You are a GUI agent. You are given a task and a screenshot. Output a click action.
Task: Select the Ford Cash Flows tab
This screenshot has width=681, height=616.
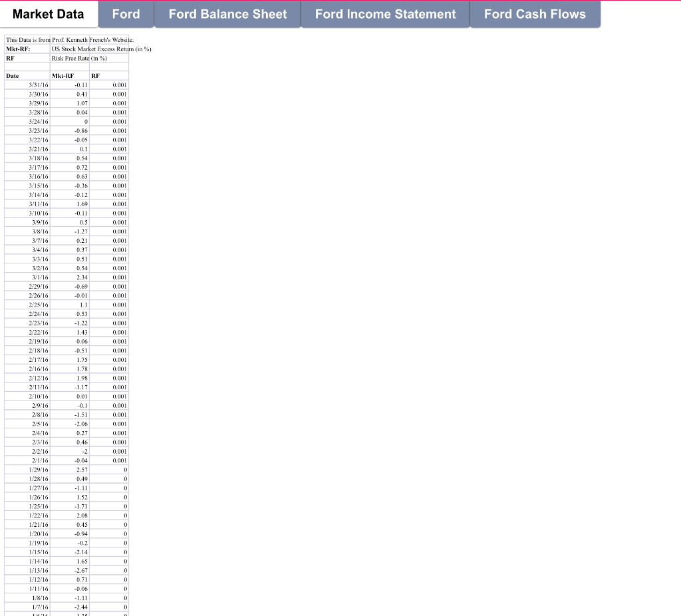(x=535, y=14)
